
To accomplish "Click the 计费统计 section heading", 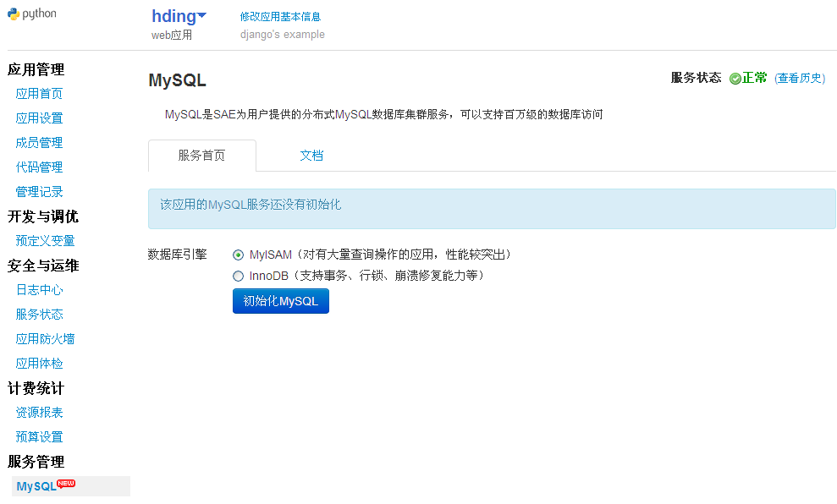I will [x=36, y=388].
